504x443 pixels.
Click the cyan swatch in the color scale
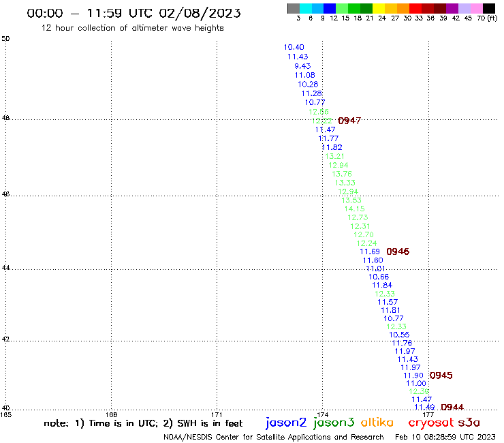click(306, 8)
